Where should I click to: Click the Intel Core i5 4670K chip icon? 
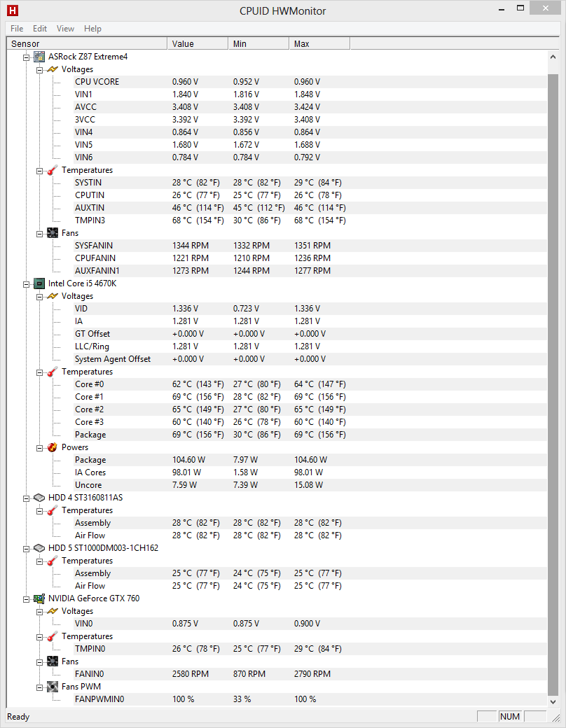(x=40, y=283)
